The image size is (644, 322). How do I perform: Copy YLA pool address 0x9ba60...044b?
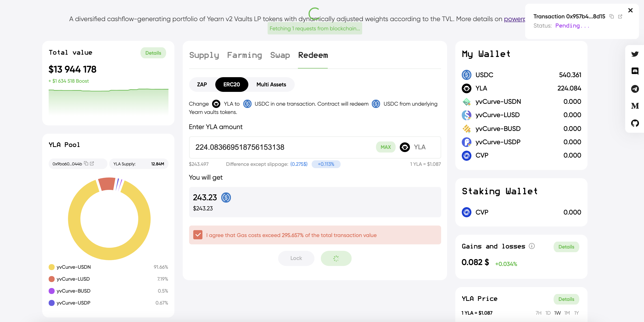(86, 163)
